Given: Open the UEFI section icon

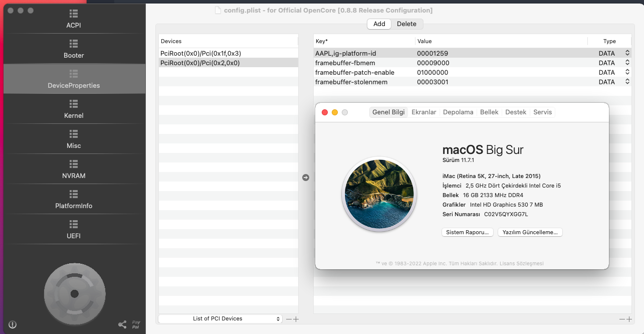Looking at the screenshot, I should [74, 224].
